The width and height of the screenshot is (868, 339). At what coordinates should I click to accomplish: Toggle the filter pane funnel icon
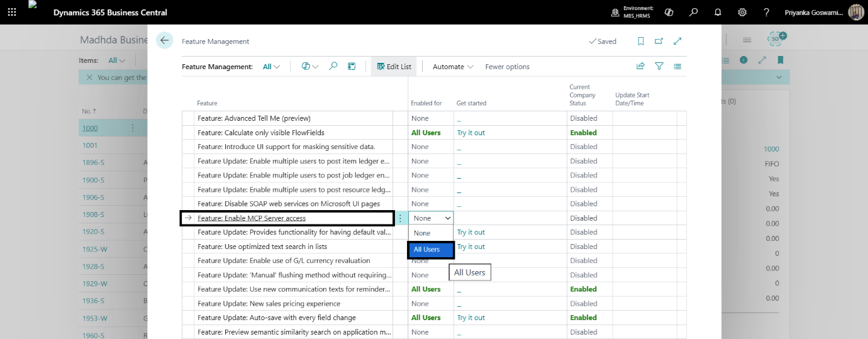click(659, 66)
